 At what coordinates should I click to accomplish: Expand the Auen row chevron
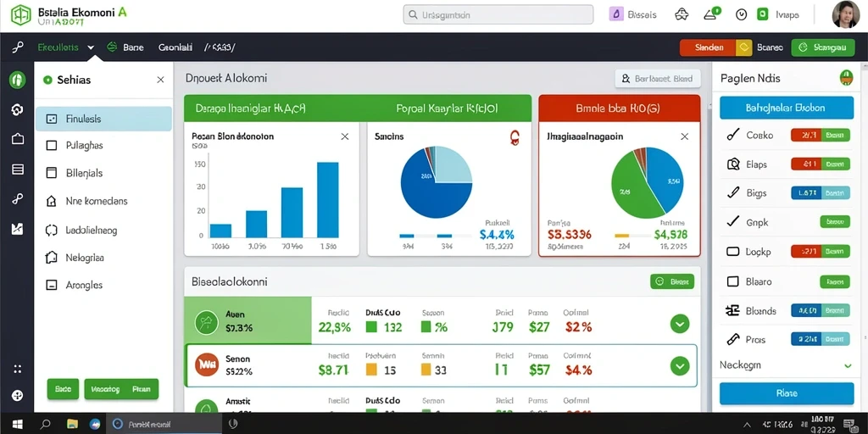679,323
